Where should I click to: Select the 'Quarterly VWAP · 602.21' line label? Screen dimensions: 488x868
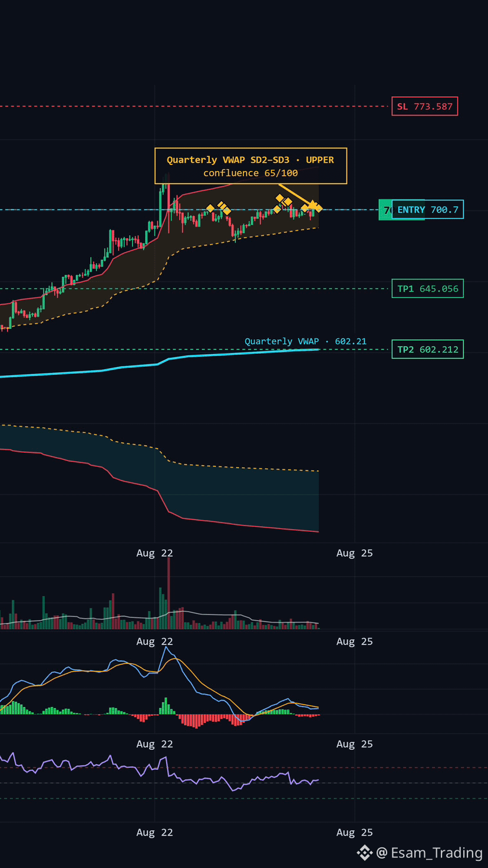click(x=305, y=341)
